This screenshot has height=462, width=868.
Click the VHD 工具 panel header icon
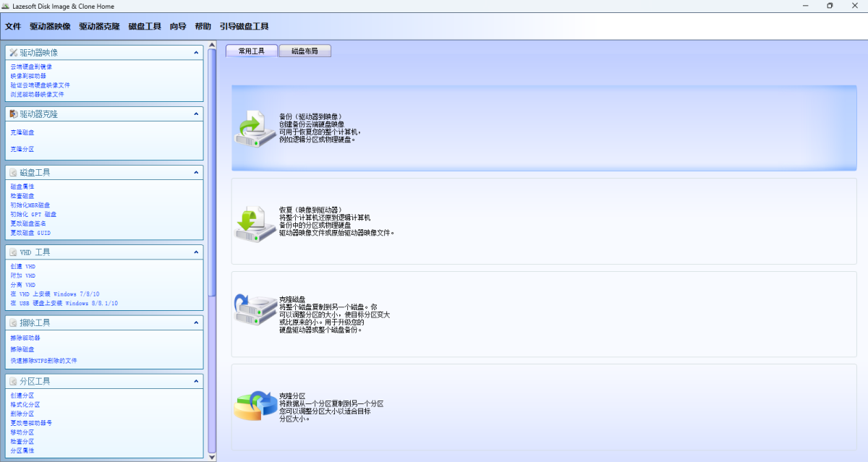click(x=13, y=252)
